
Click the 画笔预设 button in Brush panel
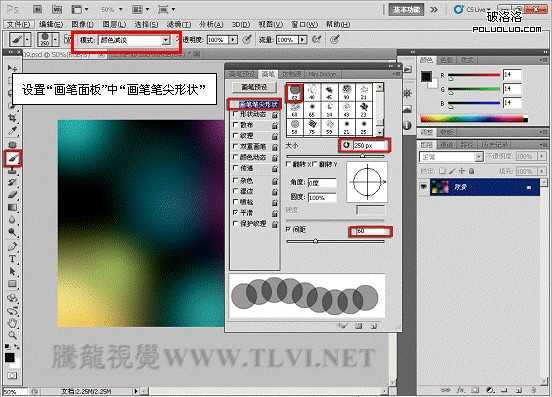(x=254, y=87)
